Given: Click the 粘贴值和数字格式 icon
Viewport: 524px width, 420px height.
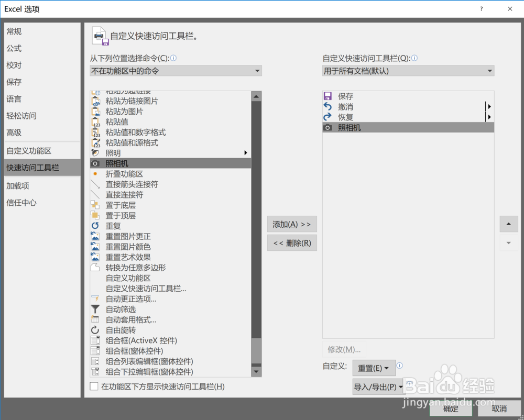Looking at the screenshot, I should [95, 132].
